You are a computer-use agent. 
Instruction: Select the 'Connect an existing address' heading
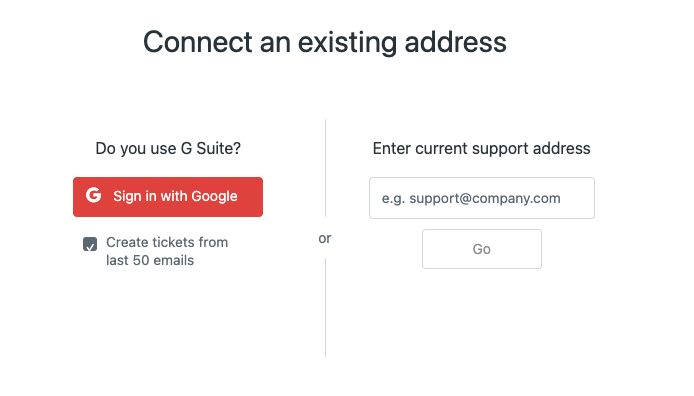(x=324, y=42)
